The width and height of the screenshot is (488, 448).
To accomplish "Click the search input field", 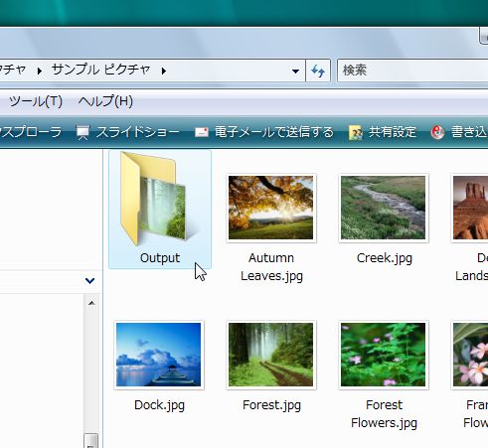I will (x=412, y=71).
